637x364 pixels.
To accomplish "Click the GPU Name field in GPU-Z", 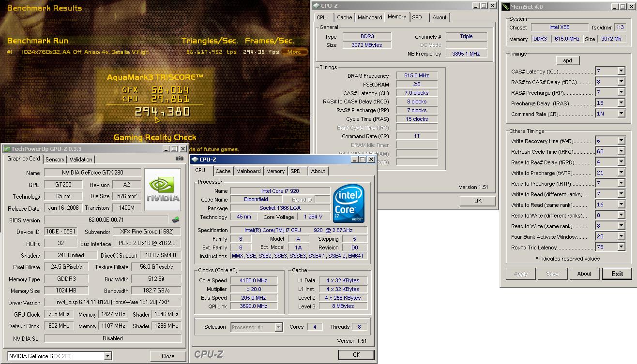I will click(x=92, y=173).
